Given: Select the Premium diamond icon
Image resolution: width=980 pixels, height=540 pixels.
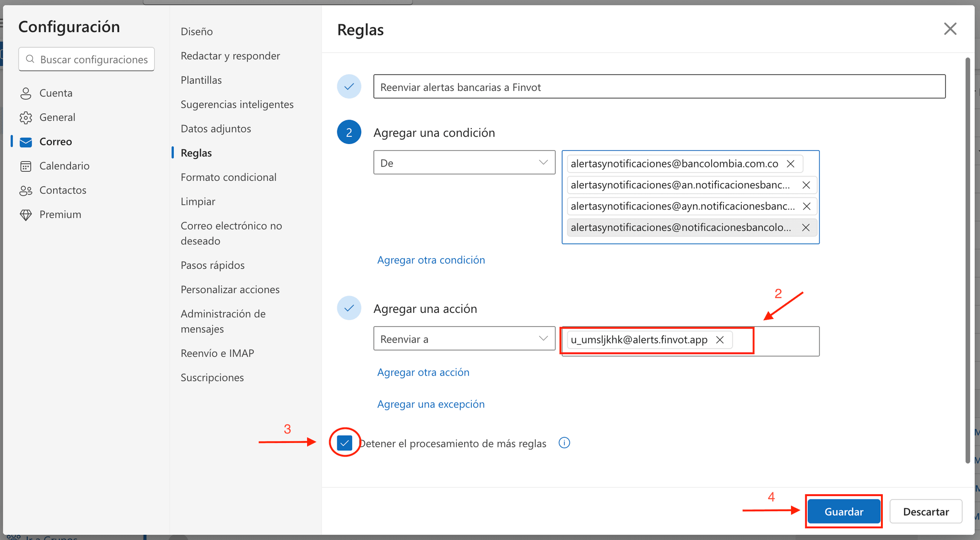Looking at the screenshot, I should [26, 215].
